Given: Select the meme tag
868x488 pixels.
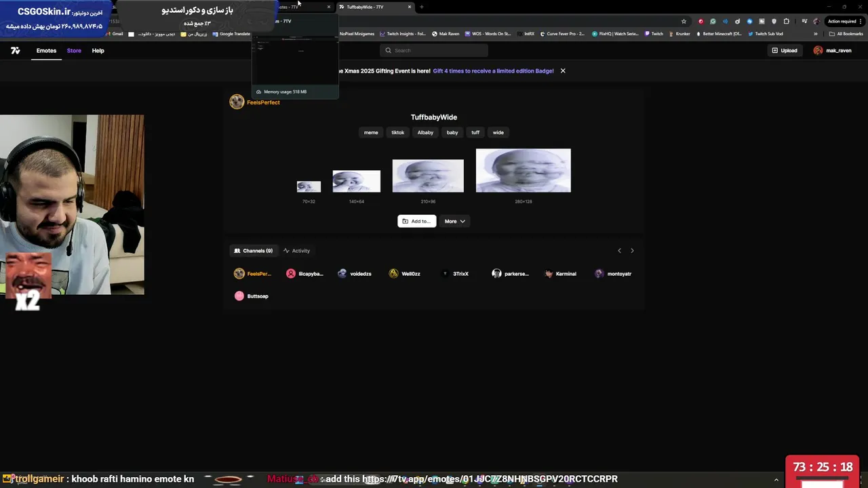Looking at the screenshot, I should [x=371, y=133].
